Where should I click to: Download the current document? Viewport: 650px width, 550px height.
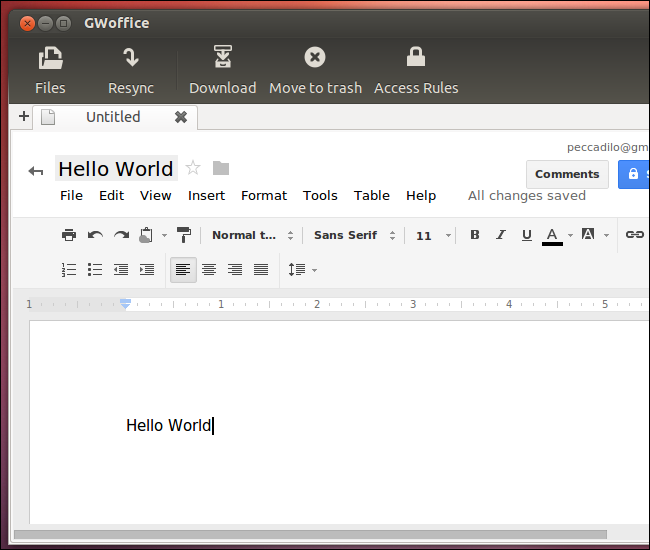(x=223, y=70)
